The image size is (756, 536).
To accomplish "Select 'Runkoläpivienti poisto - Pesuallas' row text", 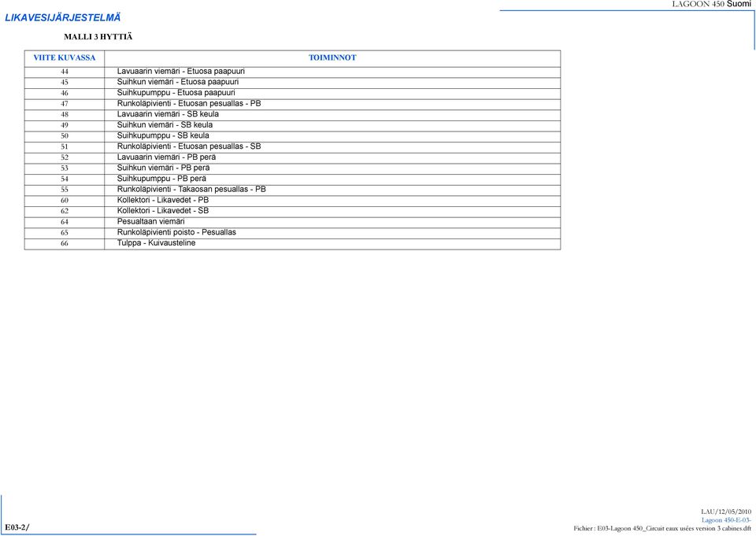I will [x=176, y=232].
